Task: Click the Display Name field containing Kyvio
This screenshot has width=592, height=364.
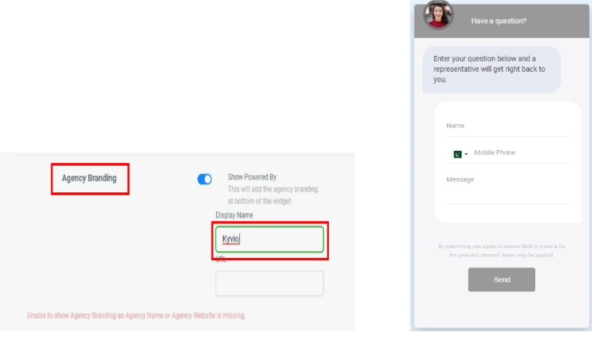Action: click(x=269, y=239)
